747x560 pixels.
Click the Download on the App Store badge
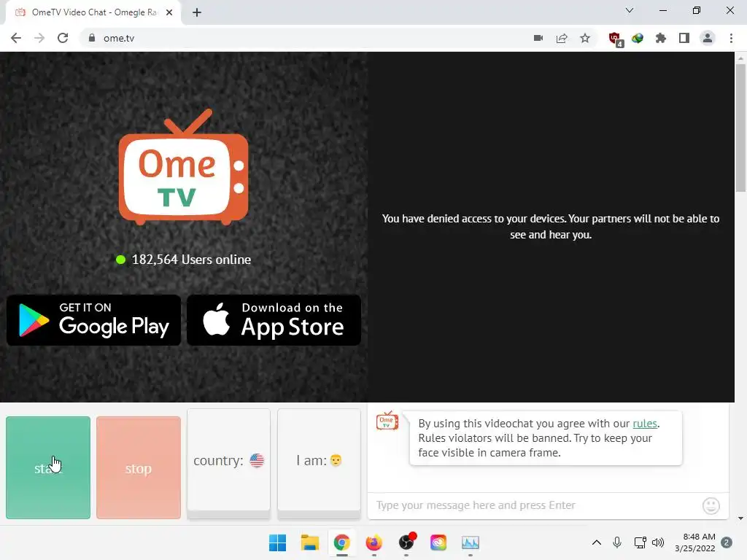tap(274, 320)
